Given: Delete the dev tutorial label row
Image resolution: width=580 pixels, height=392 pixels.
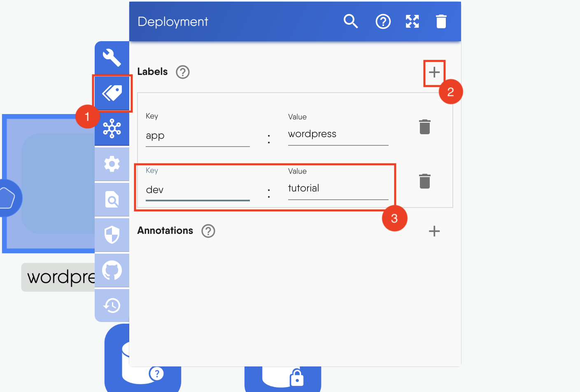Looking at the screenshot, I should 424,181.
